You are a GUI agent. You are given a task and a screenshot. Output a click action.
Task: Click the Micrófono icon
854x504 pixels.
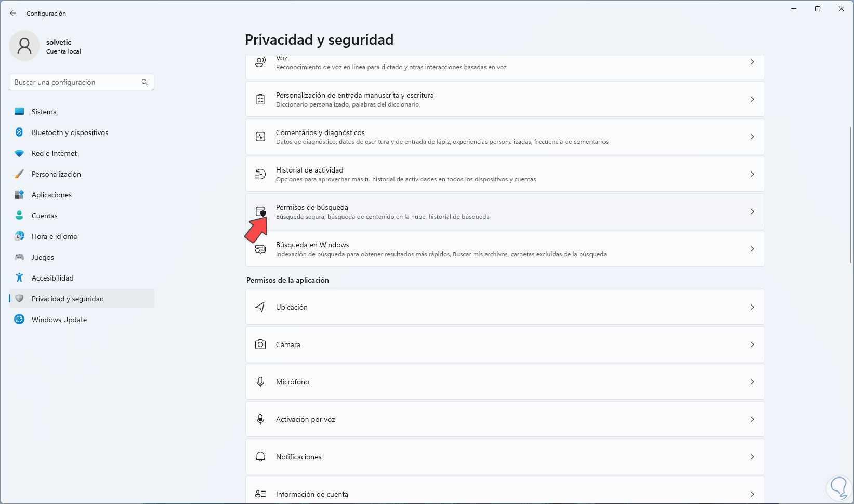click(x=260, y=382)
